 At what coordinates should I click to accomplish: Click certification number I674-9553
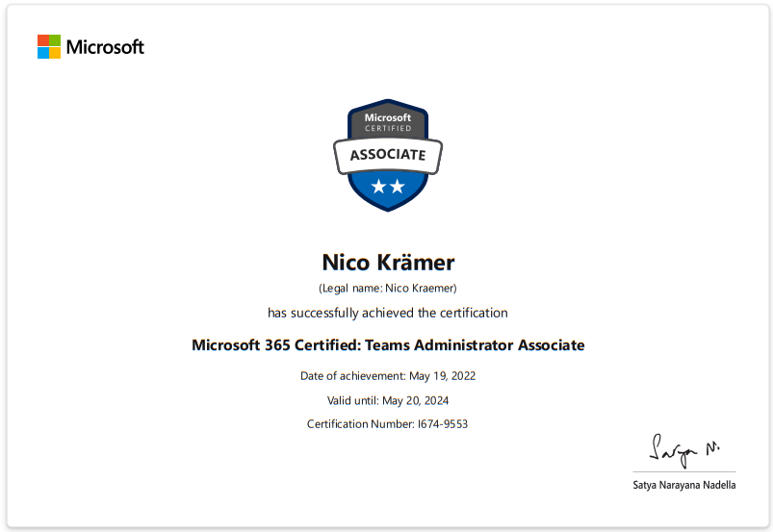tap(443, 424)
